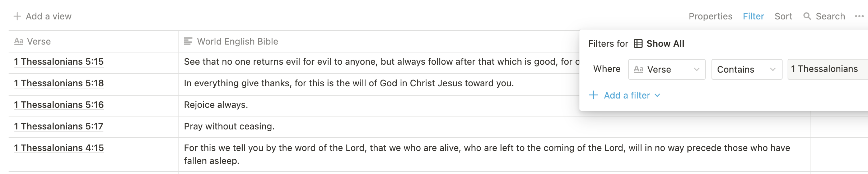Expand the Add a filter chevron

click(x=657, y=95)
